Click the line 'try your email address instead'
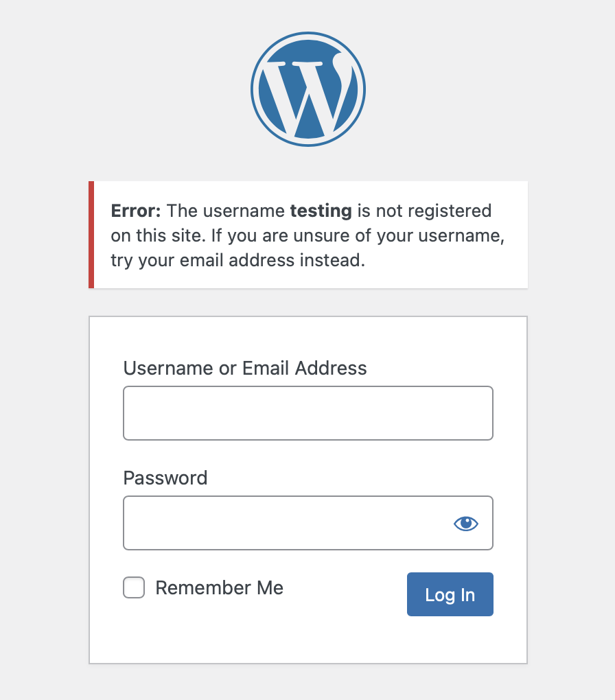 tap(238, 260)
